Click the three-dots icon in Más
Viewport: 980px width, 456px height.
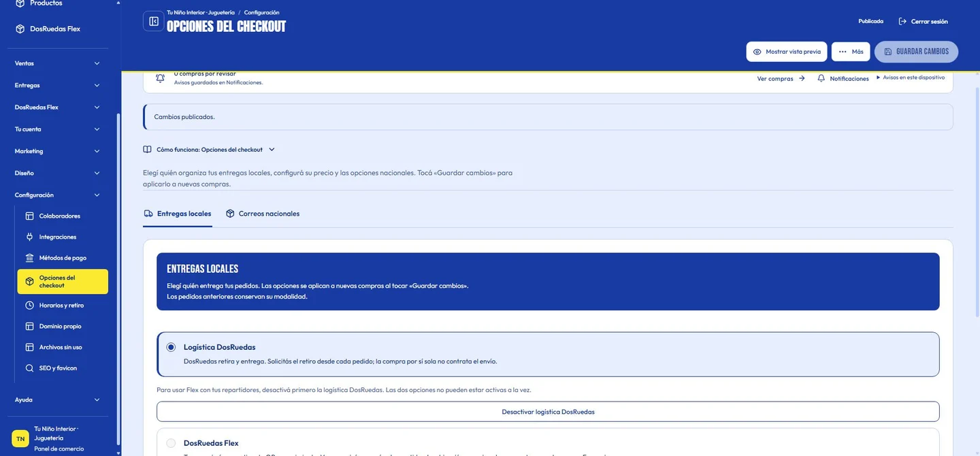click(x=843, y=52)
